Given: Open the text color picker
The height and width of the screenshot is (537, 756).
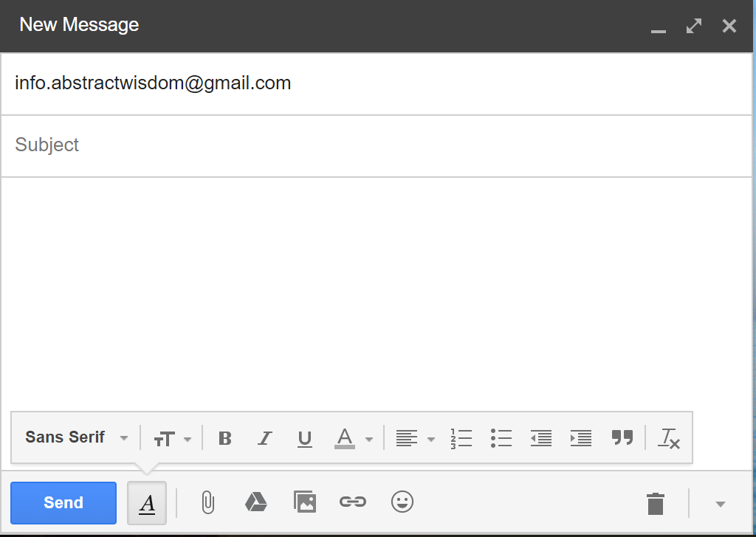Looking at the screenshot, I should (x=353, y=438).
